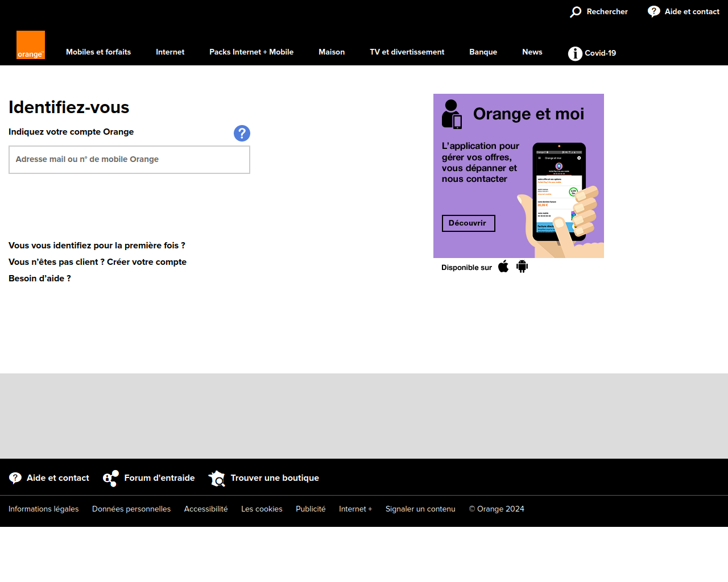The image size is (728, 582).
Task: Open the Apple App Store icon
Action: [503, 267]
